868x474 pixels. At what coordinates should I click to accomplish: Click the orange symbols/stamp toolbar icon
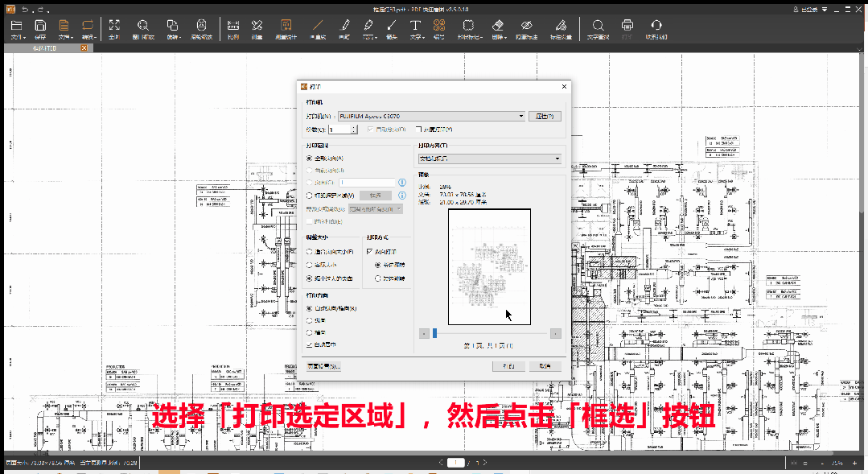[439, 26]
